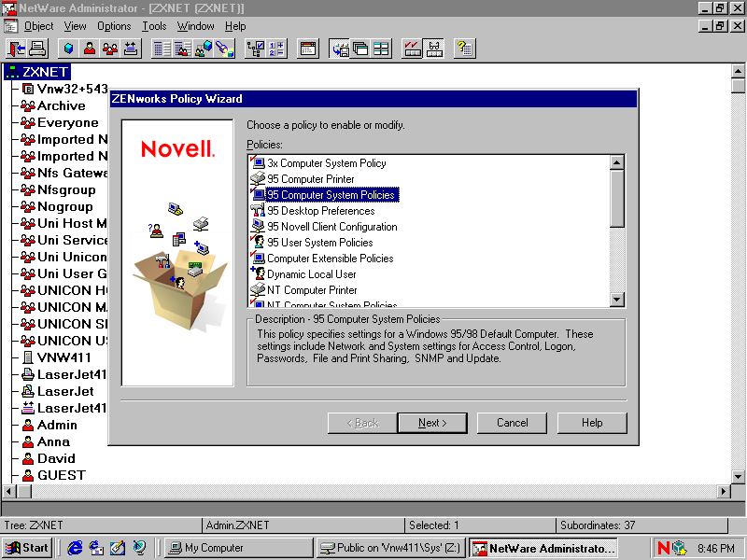The height and width of the screenshot is (560, 747).
Task: Select the Nfsgroup object in the tree
Action: tap(66, 189)
